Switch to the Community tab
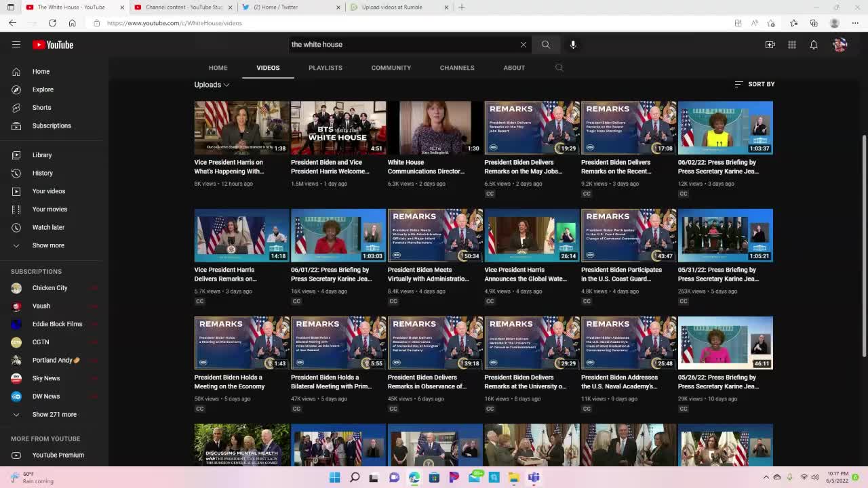Image resolution: width=868 pixels, height=488 pixels. (391, 68)
